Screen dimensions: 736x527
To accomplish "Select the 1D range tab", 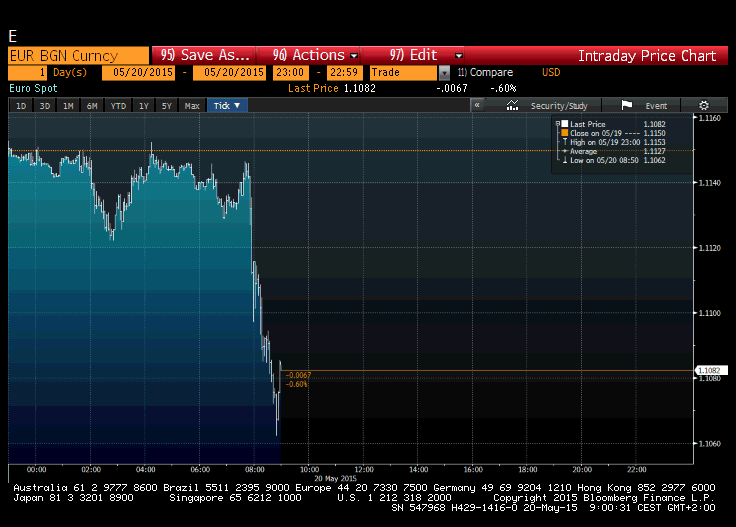I will point(21,106).
